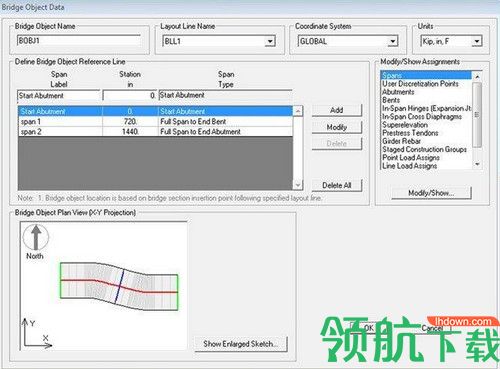Click span table scroll down arrow
This screenshot has height=369, width=500.
[x=298, y=184]
